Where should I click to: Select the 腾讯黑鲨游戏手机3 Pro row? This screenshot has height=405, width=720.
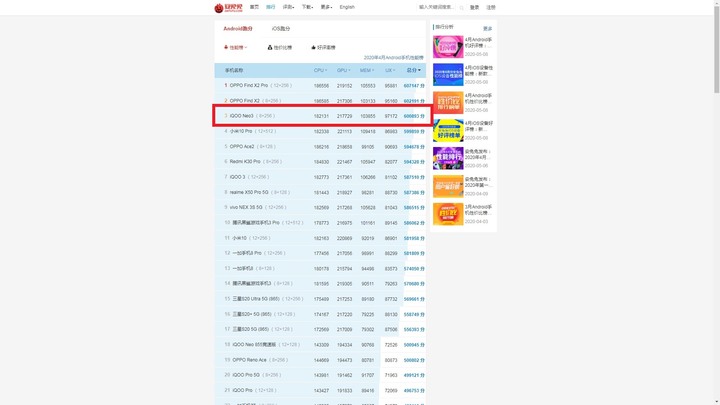pos(320,223)
